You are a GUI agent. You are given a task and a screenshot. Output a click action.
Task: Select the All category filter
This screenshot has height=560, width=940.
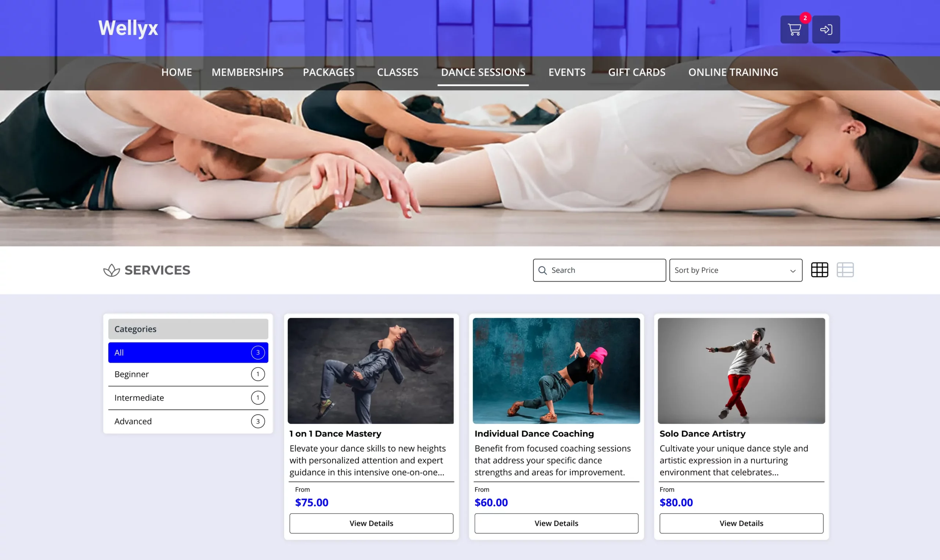tap(188, 352)
